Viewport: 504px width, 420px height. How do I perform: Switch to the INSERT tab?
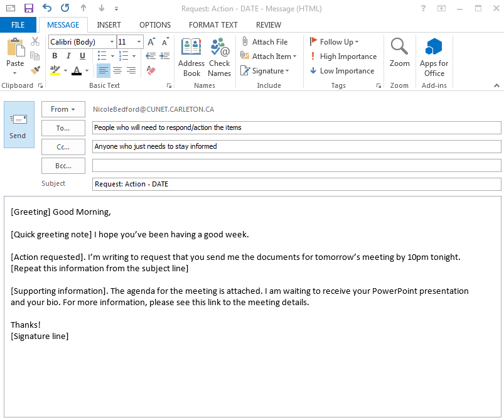click(x=109, y=25)
